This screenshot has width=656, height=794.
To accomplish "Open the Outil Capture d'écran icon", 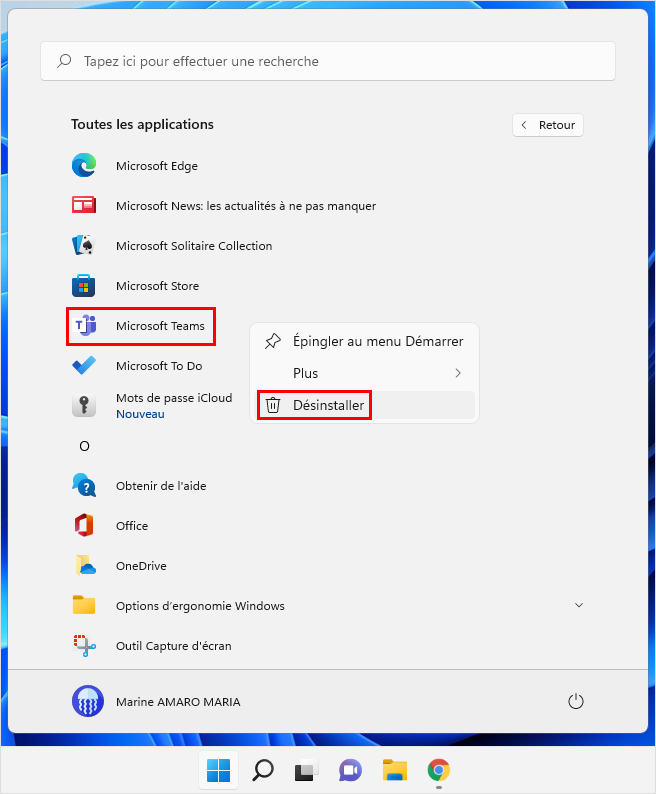I will pyautogui.click(x=84, y=645).
